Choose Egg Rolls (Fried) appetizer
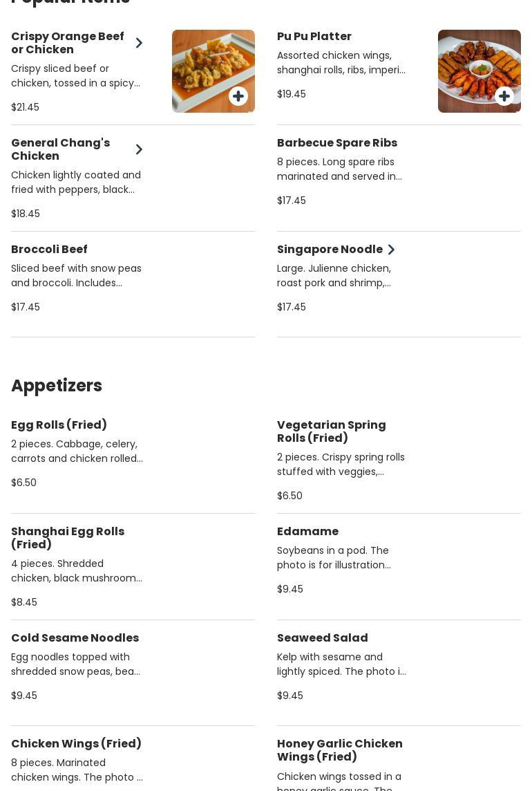This screenshot has height=791, width=532. coord(59,425)
